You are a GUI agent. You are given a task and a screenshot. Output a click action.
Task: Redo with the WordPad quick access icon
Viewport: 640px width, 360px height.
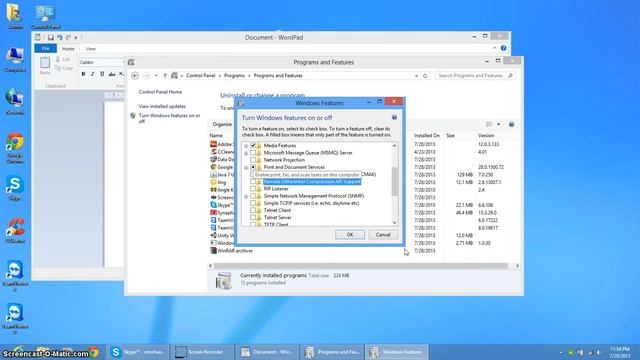tap(68, 38)
